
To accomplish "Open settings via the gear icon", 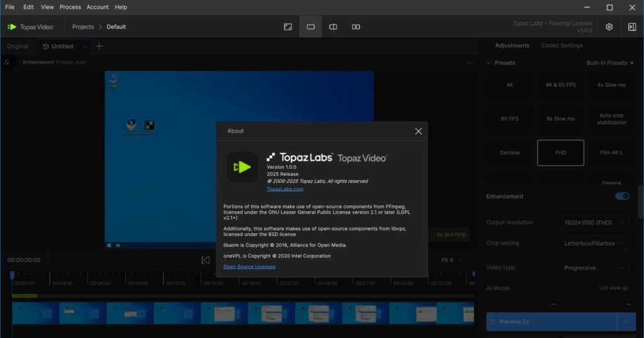I will pyautogui.click(x=609, y=27).
